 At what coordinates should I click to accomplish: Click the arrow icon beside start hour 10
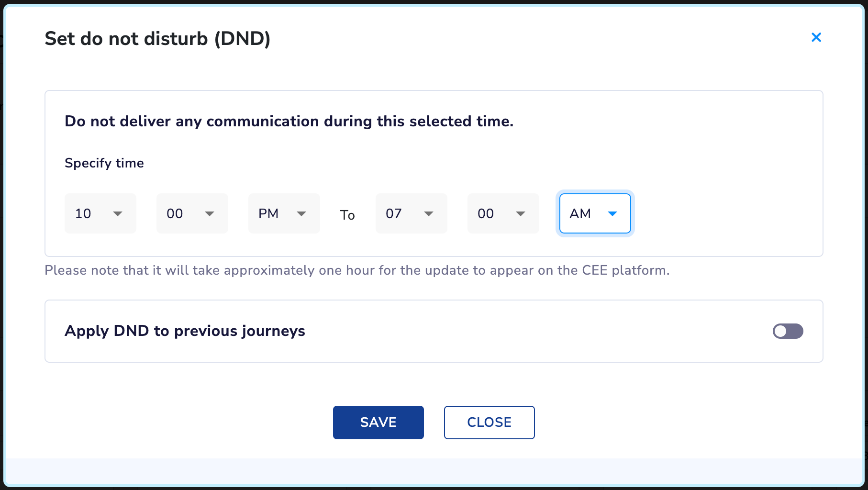coord(118,214)
